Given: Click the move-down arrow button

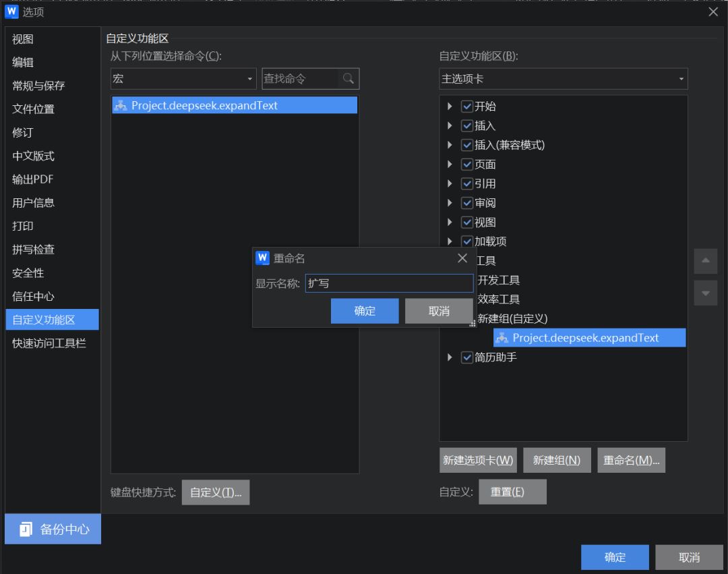Looking at the screenshot, I should (705, 293).
